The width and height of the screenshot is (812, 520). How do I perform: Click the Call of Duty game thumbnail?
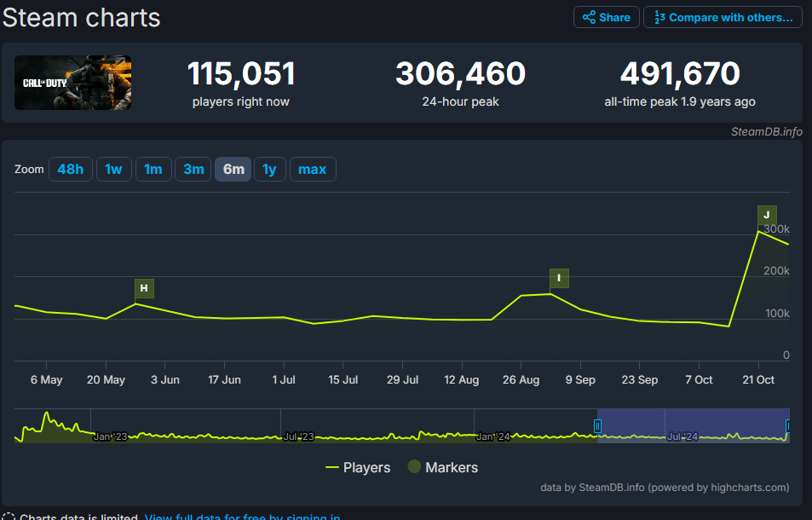pos(73,83)
